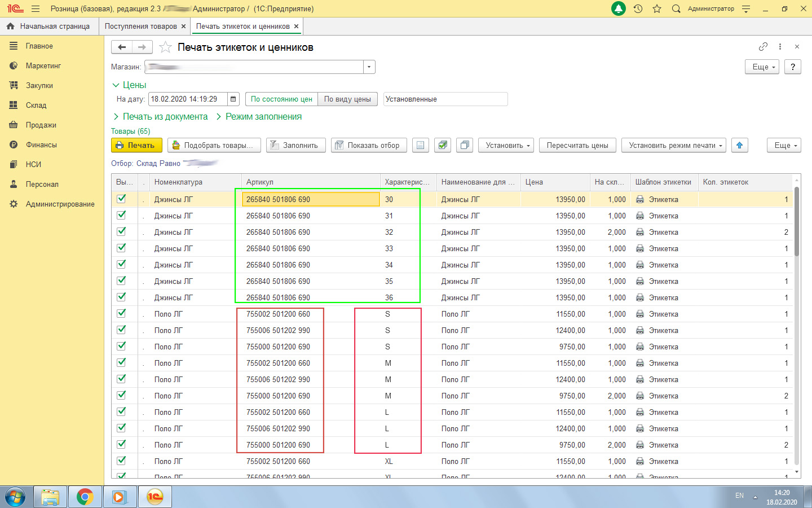Click Пересчитать цены button

pos(577,145)
